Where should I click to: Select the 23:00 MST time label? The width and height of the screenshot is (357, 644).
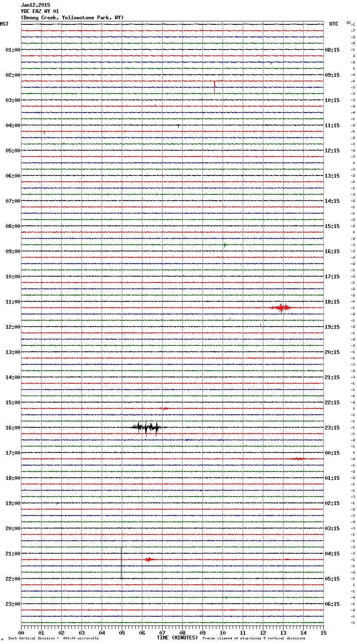[13, 604]
